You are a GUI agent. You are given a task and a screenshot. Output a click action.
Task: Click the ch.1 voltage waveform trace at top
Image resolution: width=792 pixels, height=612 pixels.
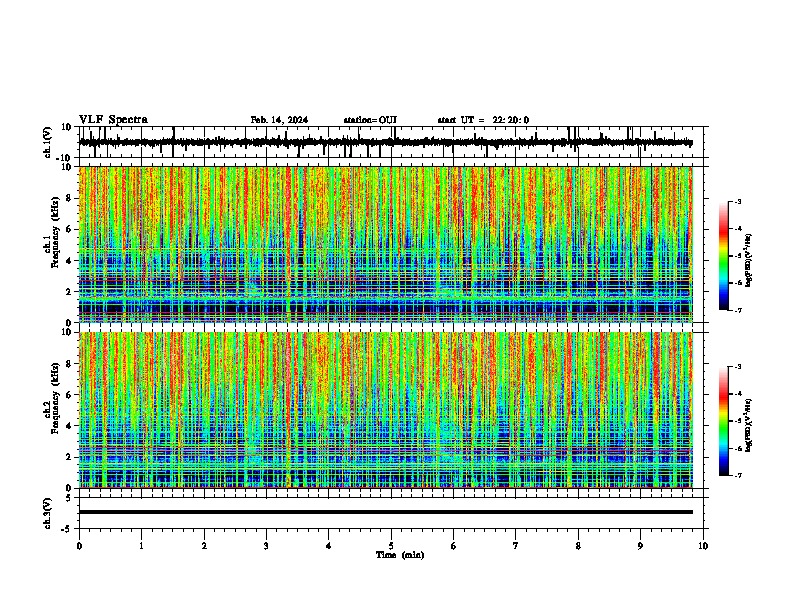[x=385, y=142]
